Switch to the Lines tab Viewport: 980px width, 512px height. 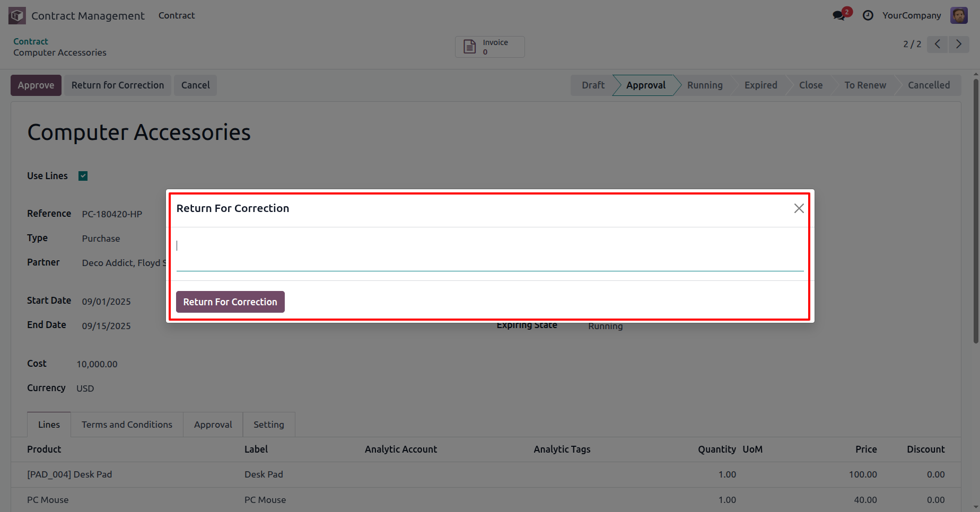click(x=49, y=425)
